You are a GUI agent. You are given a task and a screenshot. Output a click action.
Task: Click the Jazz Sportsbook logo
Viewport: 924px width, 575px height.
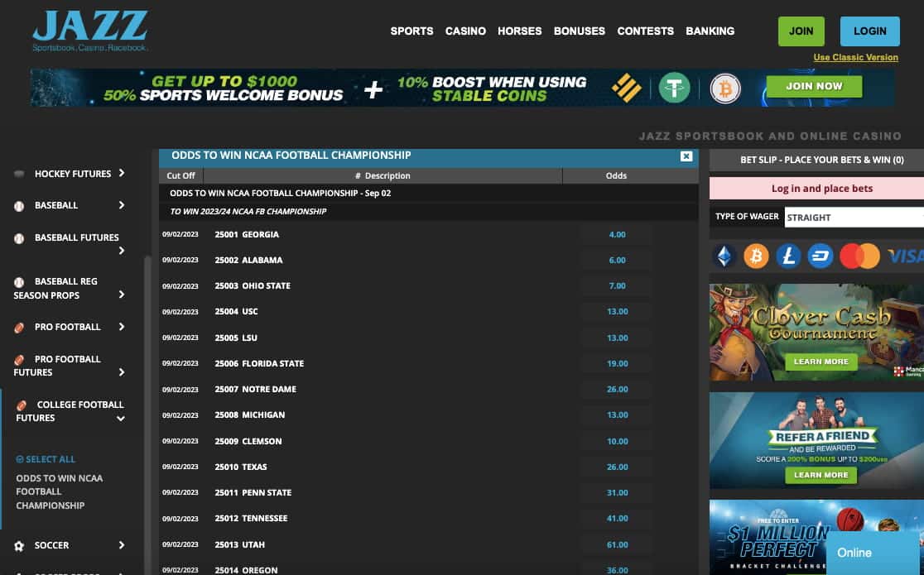(x=89, y=31)
